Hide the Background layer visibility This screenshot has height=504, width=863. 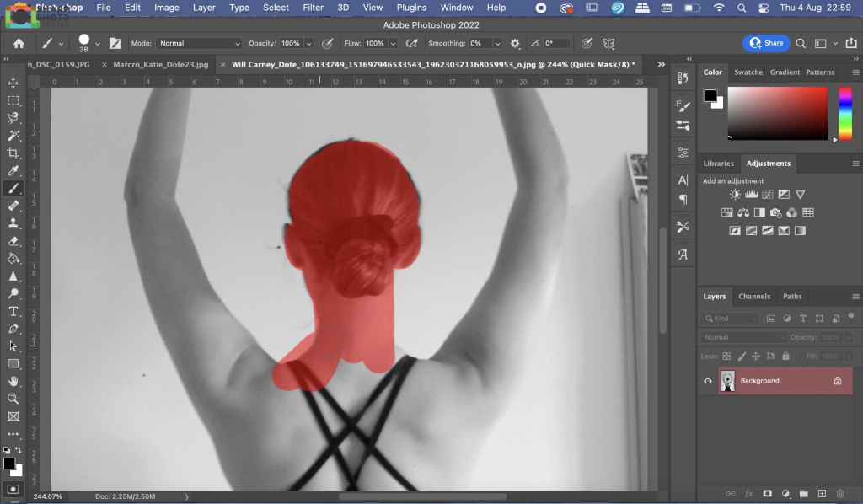tap(708, 381)
